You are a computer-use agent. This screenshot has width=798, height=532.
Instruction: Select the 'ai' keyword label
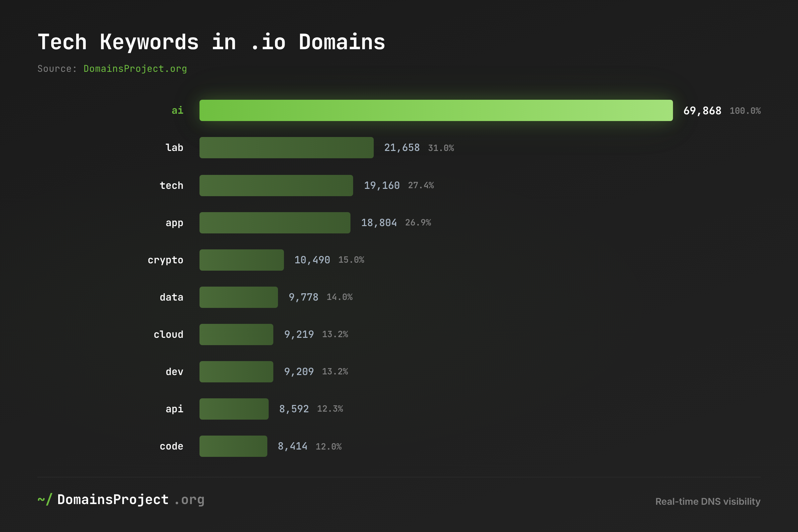click(178, 110)
